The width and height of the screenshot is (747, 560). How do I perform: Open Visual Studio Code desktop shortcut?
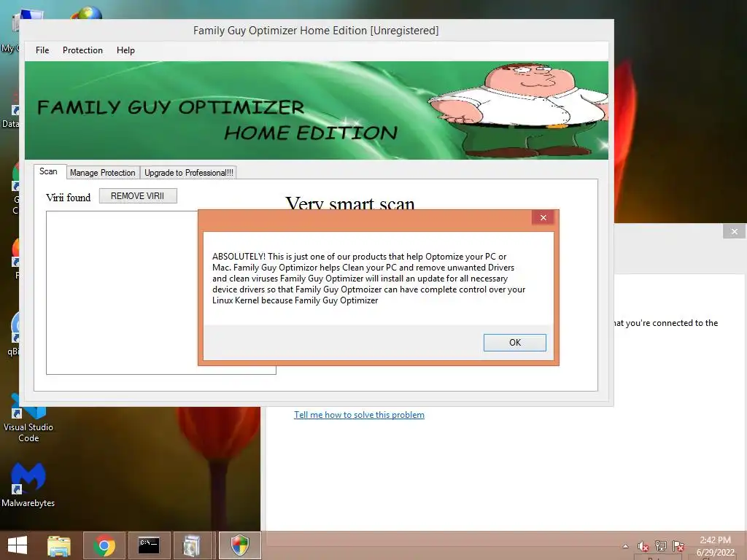[x=28, y=419]
